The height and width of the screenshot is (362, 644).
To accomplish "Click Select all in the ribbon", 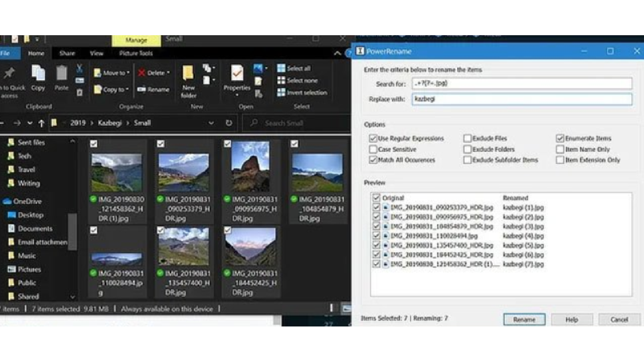I will pos(294,68).
